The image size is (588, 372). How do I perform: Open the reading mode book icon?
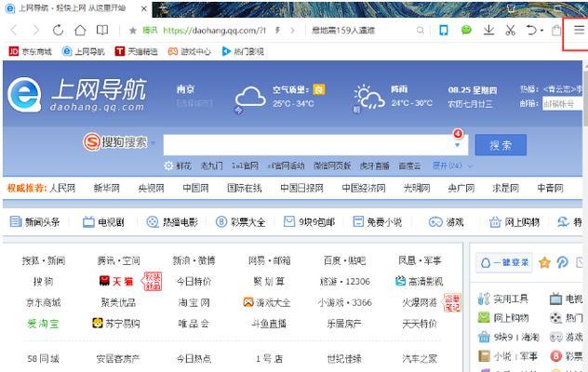click(x=102, y=30)
